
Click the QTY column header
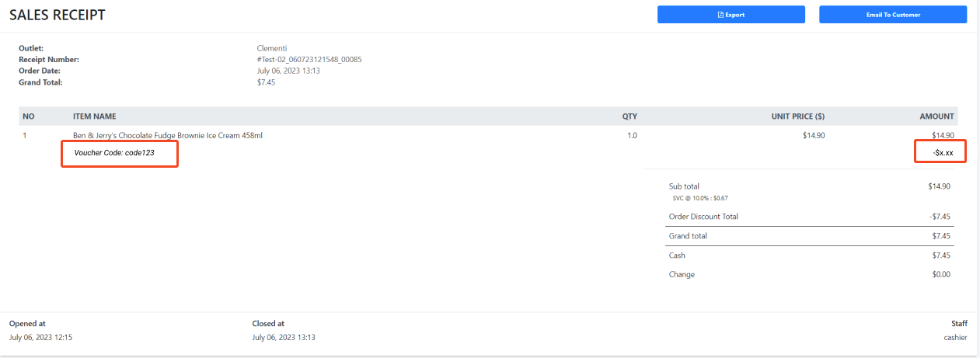click(x=630, y=116)
